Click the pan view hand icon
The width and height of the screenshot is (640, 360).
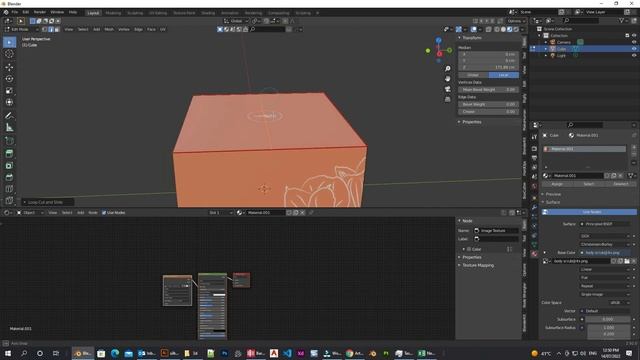tap(448, 78)
